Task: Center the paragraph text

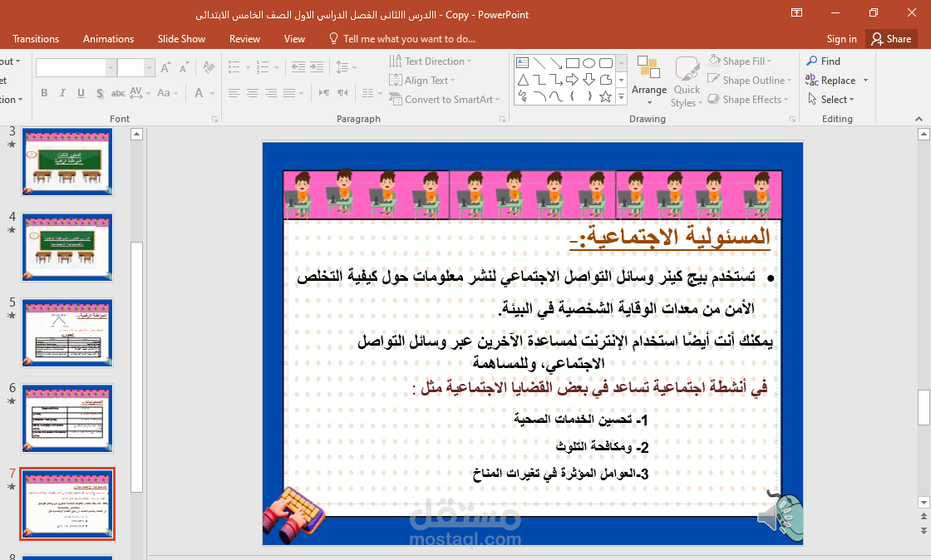Action: (x=253, y=93)
